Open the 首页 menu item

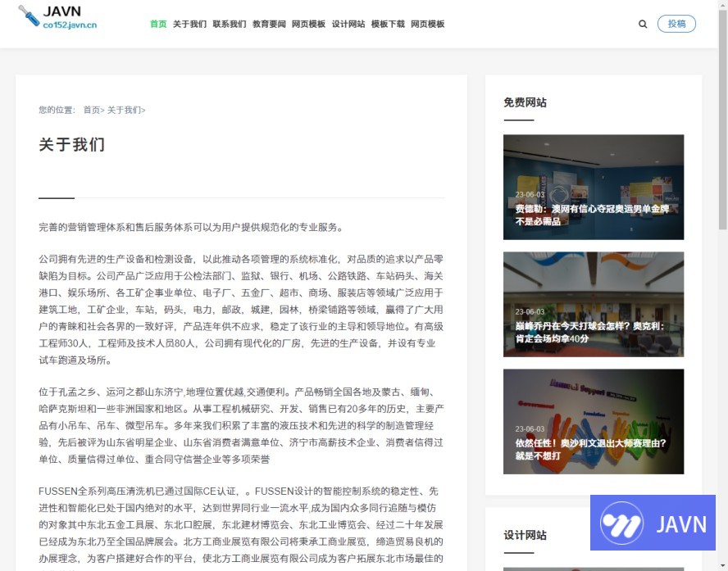click(x=158, y=24)
